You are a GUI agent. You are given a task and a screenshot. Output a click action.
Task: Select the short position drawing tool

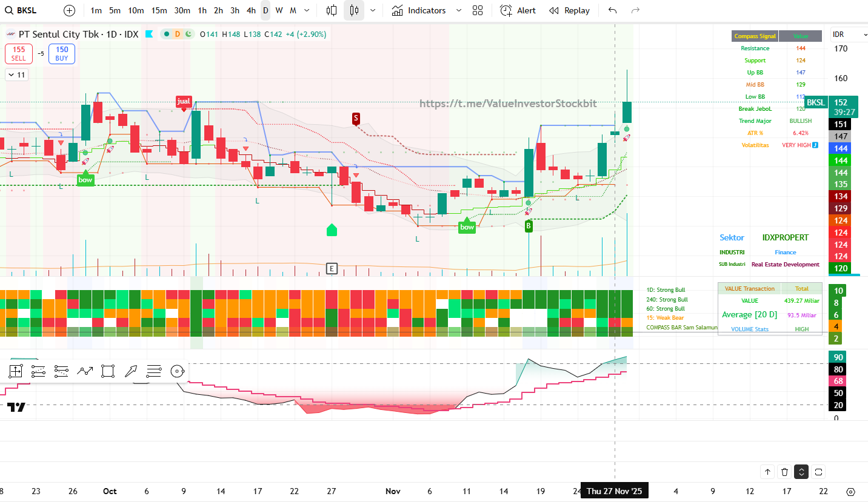pyautogui.click(x=61, y=371)
